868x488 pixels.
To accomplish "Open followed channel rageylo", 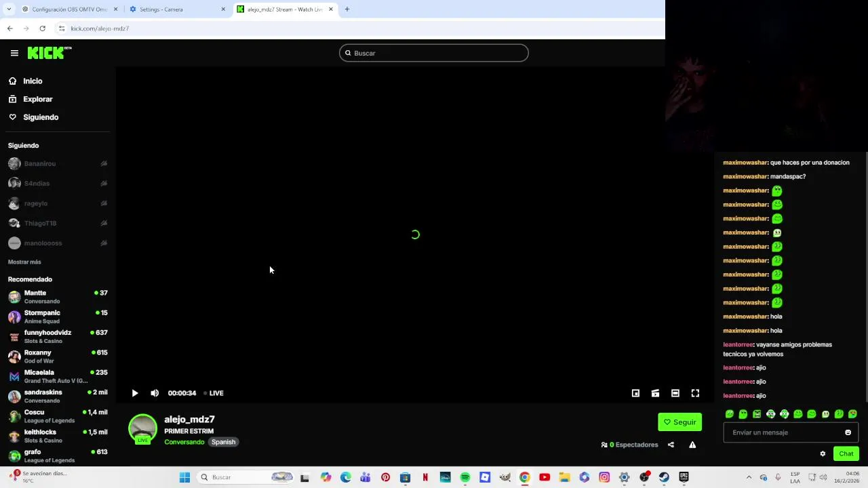I will [58, 203].
